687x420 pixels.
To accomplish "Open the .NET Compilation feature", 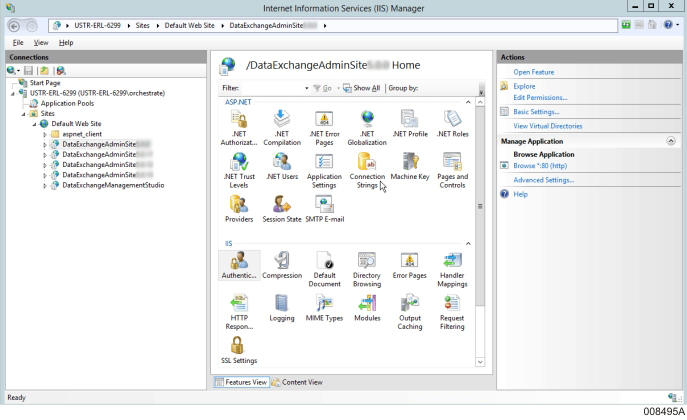I will [282, 127].
